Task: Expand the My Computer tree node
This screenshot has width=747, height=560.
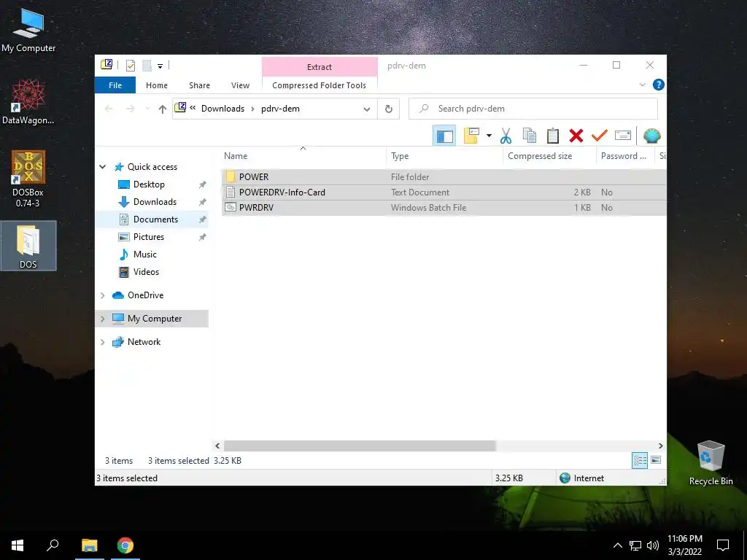Action: (x=102, y=319)
